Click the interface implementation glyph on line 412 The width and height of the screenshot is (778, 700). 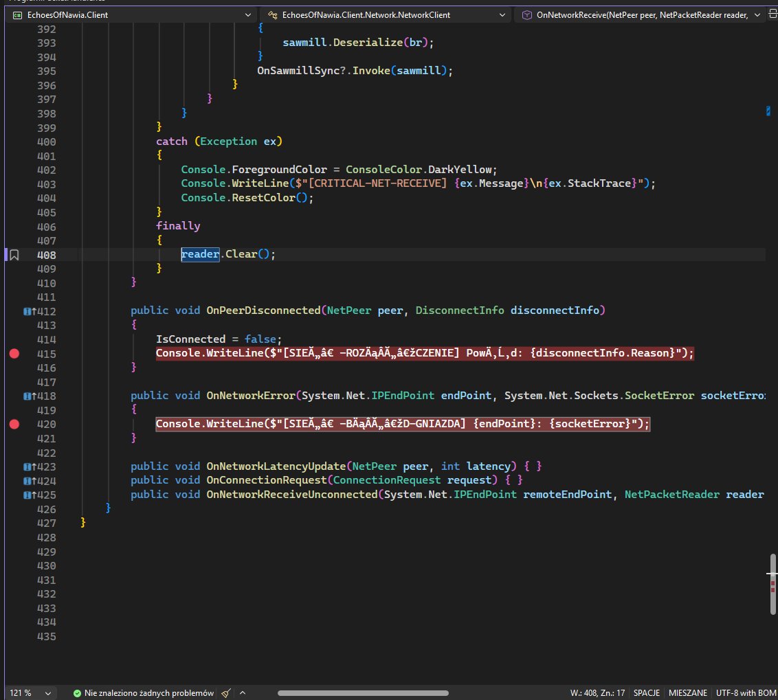pyautogui.click(x=30, y=312)
